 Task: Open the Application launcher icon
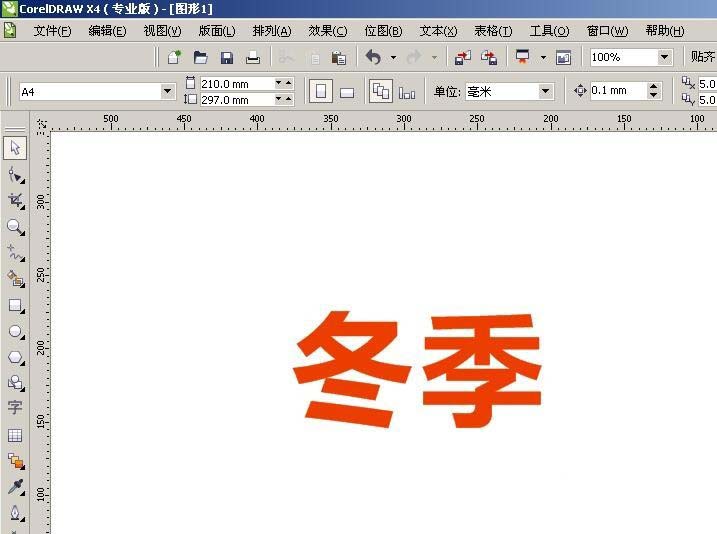522,57
